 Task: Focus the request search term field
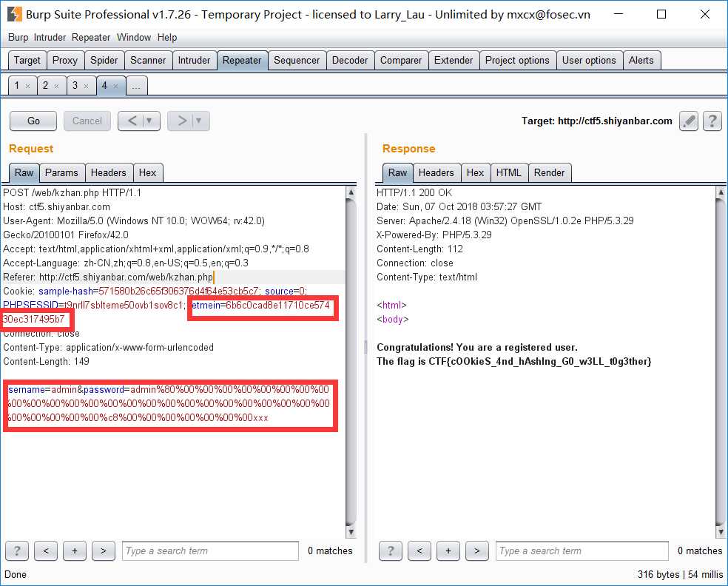click(210, 550)
